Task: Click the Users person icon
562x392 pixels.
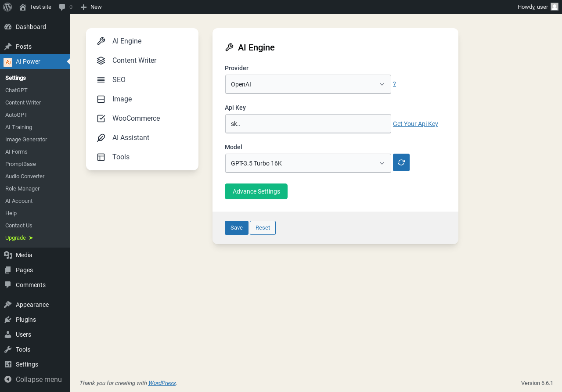Action: point(8,334)
